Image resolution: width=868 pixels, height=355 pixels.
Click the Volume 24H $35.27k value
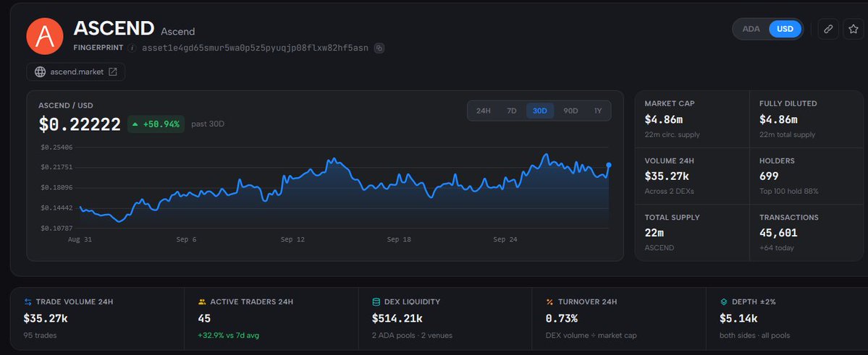[x=667, y=176]
